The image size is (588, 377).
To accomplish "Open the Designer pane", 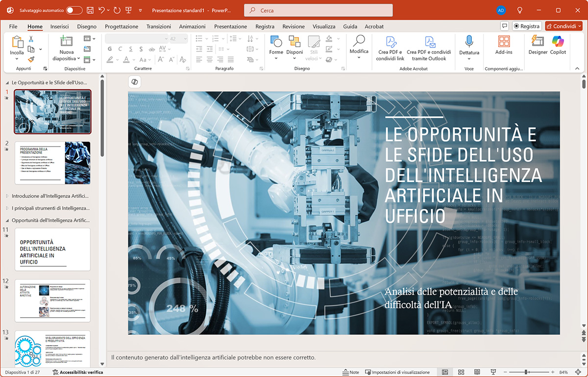I will (x=538, y=45).
